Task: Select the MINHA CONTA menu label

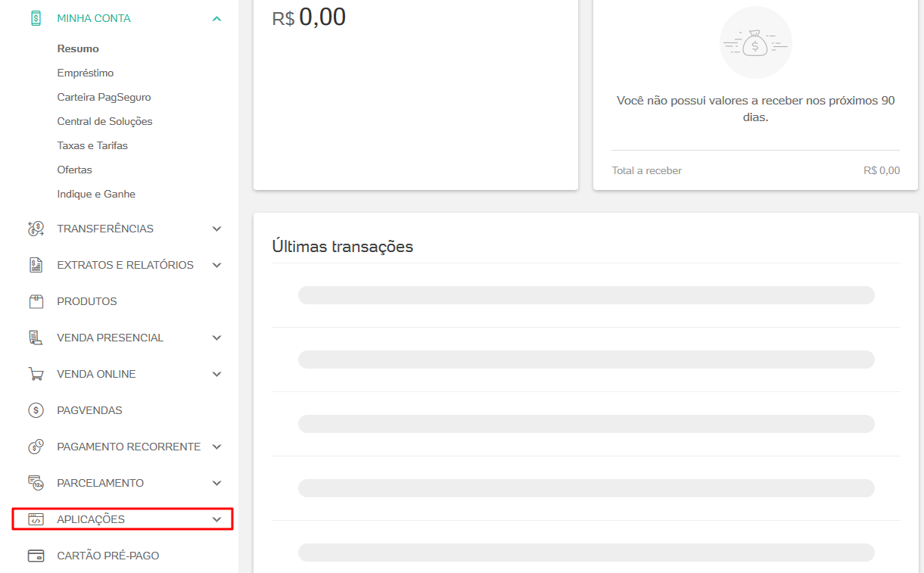Action: pyautogui.click(x=94, y=18)
